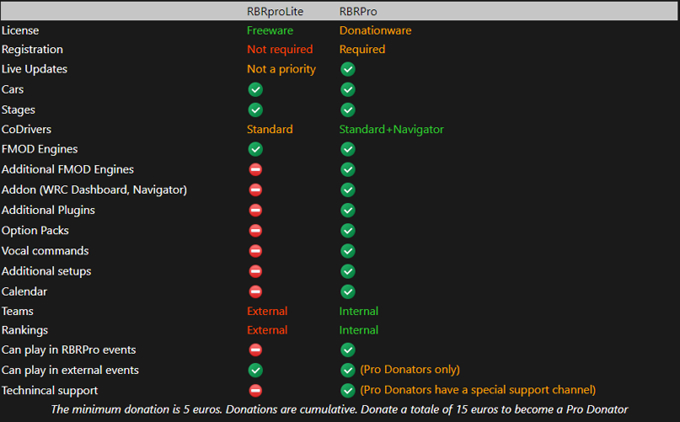Click the green check for Option Packs
The width and height of the screenshot is (680, 422).
tap(348, 231)
